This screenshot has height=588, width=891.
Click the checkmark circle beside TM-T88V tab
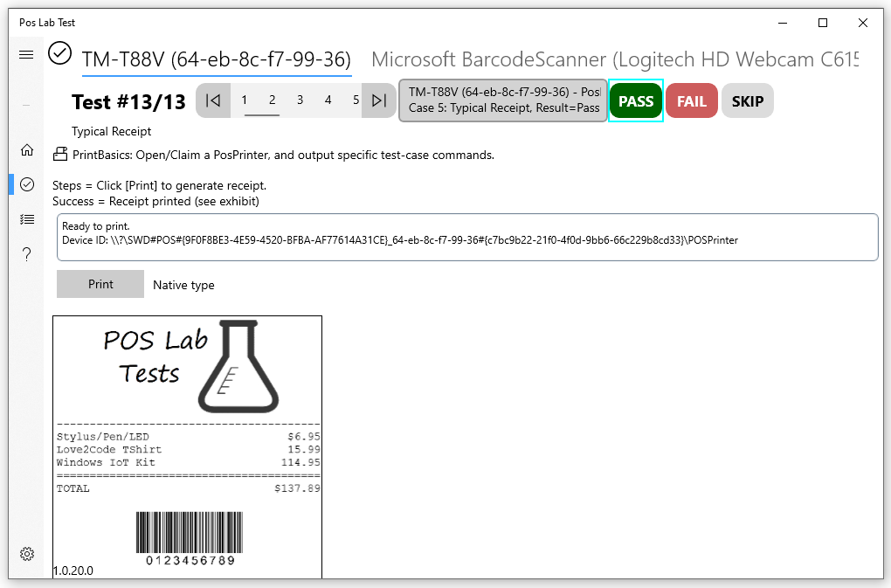click(59, 53)
